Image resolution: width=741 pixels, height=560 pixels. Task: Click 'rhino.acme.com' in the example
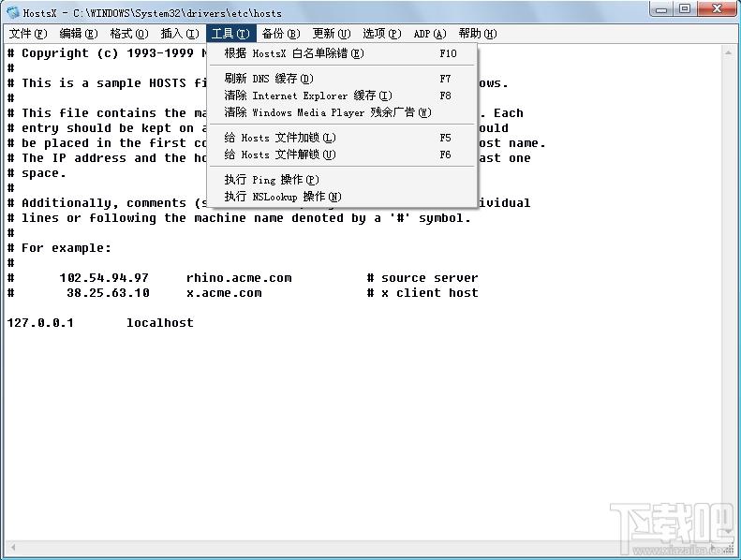point(239,278)
